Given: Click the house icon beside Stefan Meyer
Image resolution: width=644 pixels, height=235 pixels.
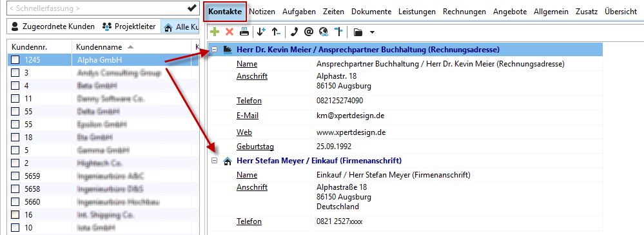Looking at the screenshot, I should [x=227, y=161].
